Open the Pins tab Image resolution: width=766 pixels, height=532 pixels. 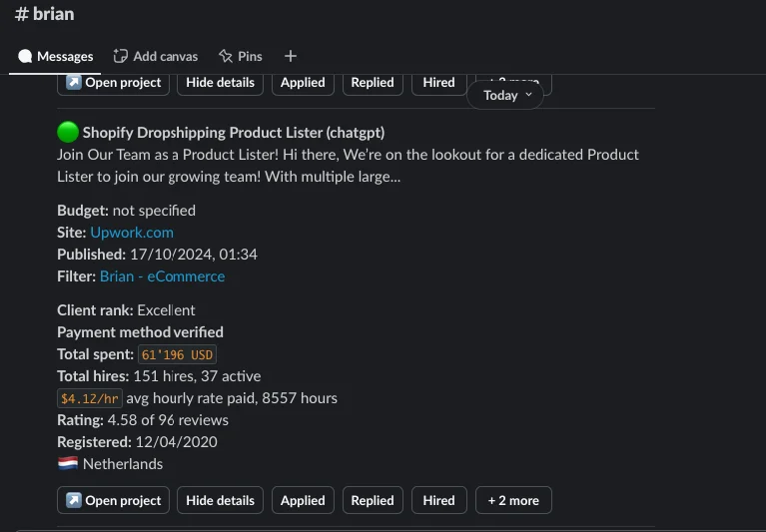click(x=240, y=57)
